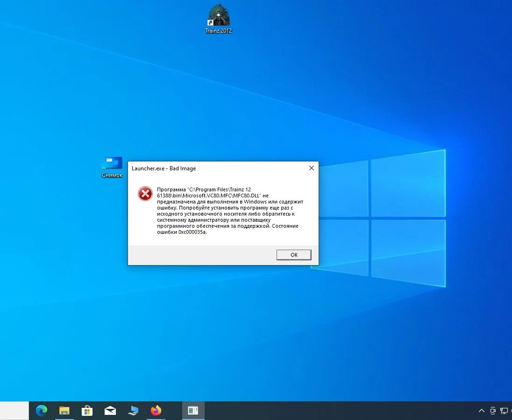Select the Снимок desktop file icon
The height and width of the screenshot is (420, 512).
click(112, 168)
